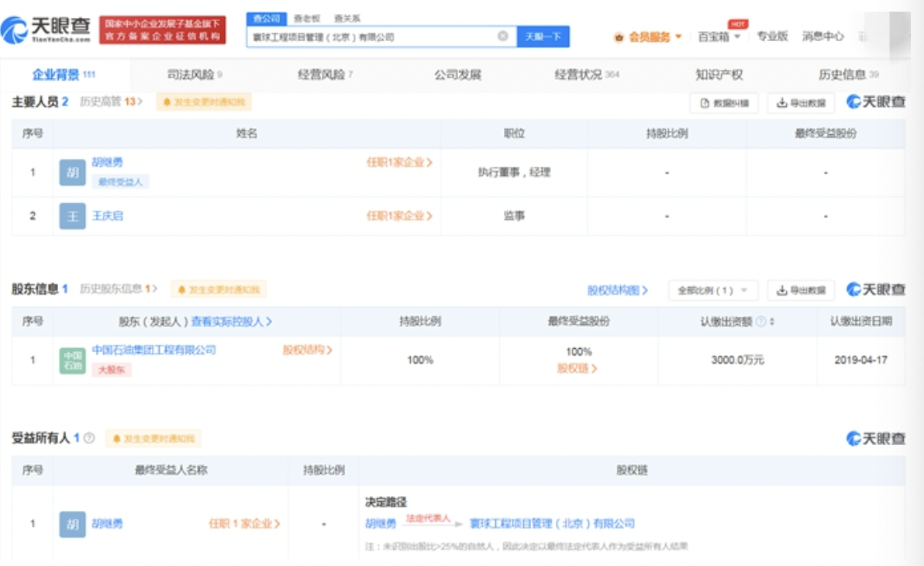Open 胡继勇 link in 最终受益人名称 column
The height and width of the screenshot is (566, 924).
107,523
